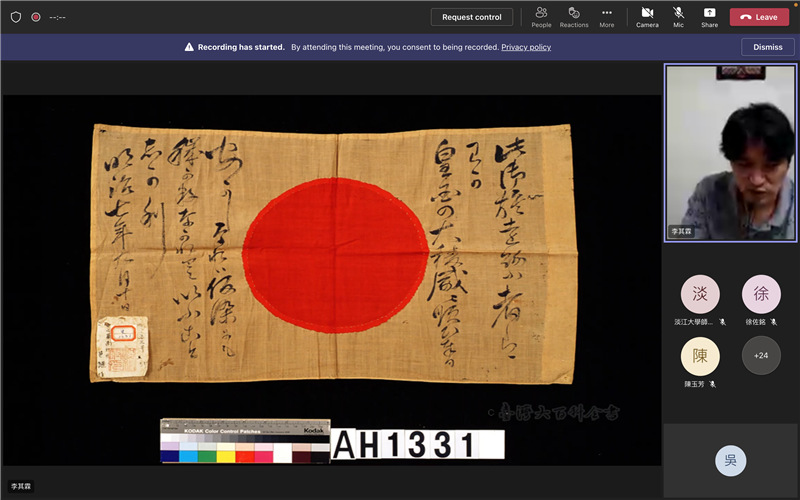Screen dimensions: 800x500
Task: Open the More options menu
Action: [x=606, y=16]
